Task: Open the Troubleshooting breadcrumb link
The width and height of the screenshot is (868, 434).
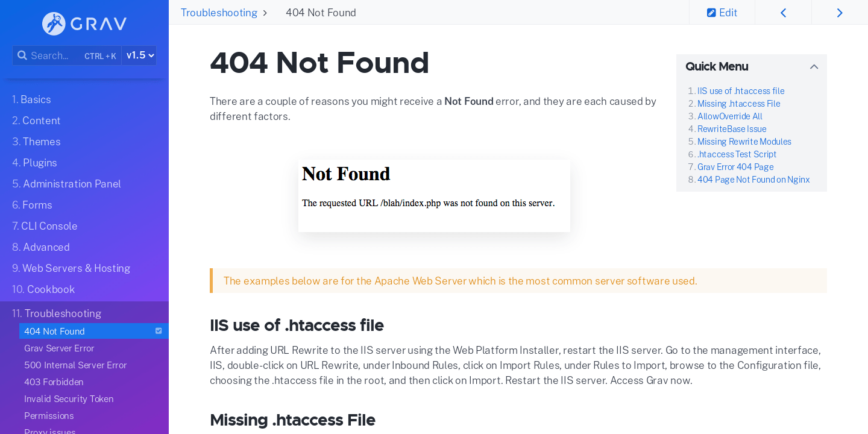Action: point(219,13)
